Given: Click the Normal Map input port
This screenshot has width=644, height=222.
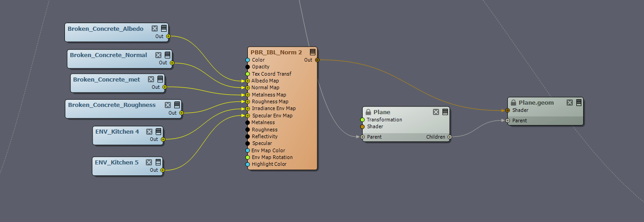Looking at the screenshot, I should coord(247,87).
